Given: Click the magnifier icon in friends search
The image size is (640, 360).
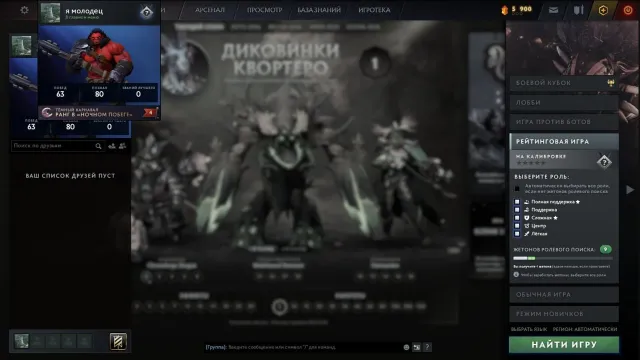Looking at the screenshot, I should [x=98, y=146].
